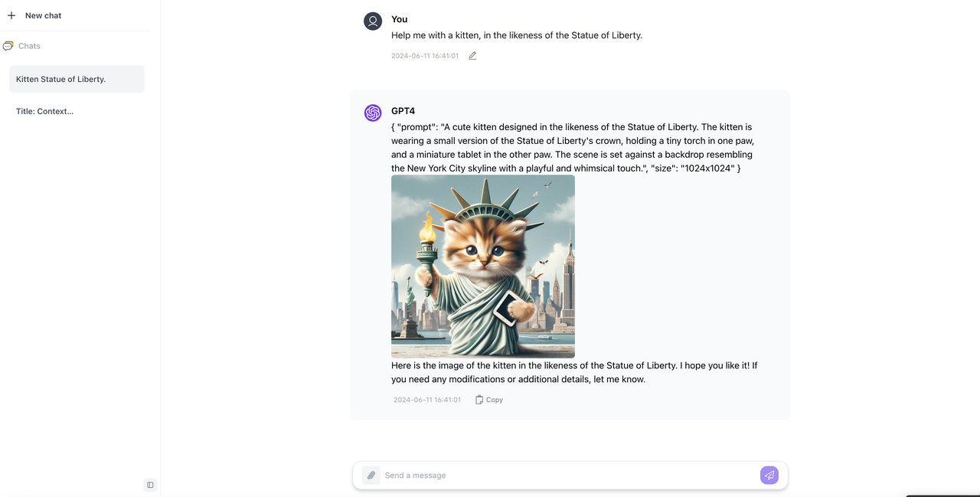Screen dimensions: 980x497
Task: Click the Chats speech bubble icon
Action: click(8, 46)
